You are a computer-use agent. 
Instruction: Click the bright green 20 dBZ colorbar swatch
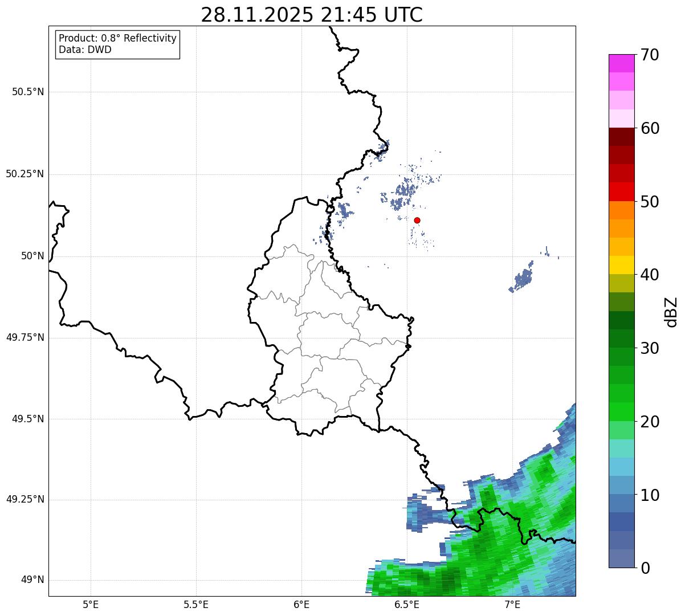621,412
